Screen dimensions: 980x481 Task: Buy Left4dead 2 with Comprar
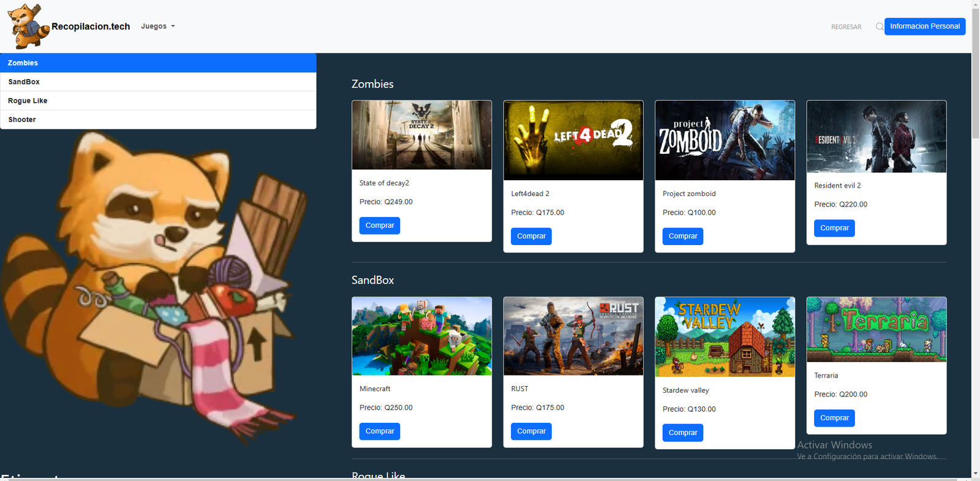531,237
